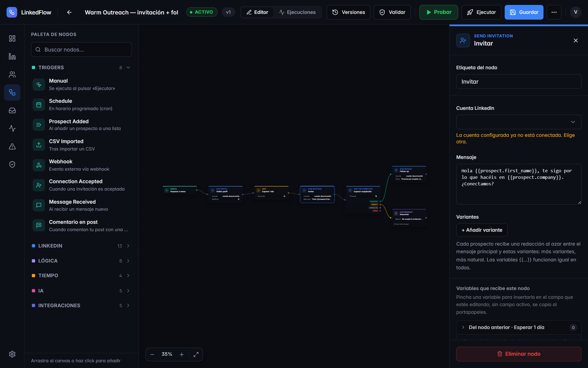Delete node with Eliminar nodo
This screenshot has width=588, height=368.
(519, 354)
